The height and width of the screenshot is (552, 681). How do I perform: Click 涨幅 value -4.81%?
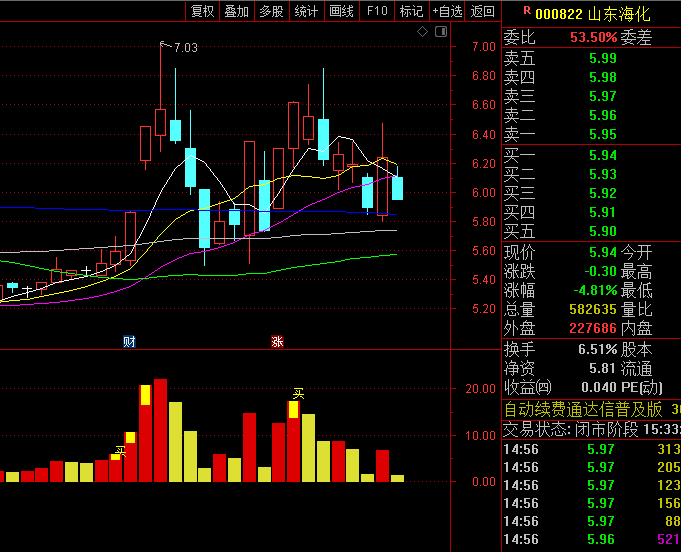(x=595, y=290)
